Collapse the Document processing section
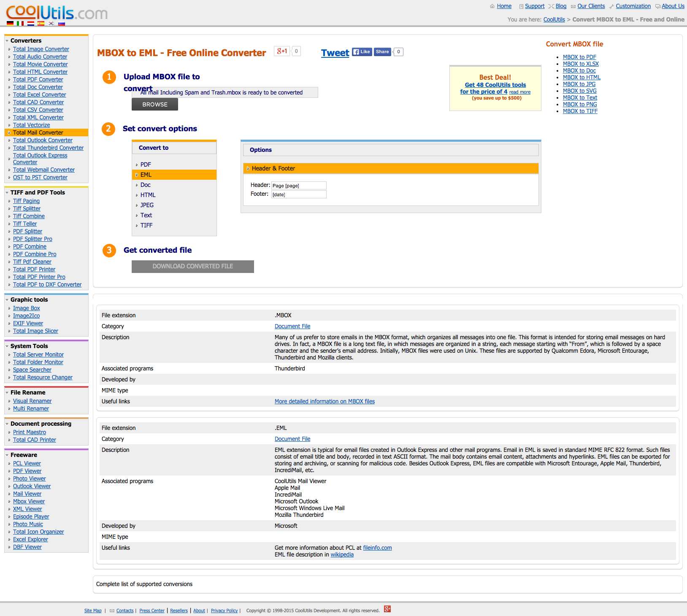The image size is (687, 616). (7, 424)
